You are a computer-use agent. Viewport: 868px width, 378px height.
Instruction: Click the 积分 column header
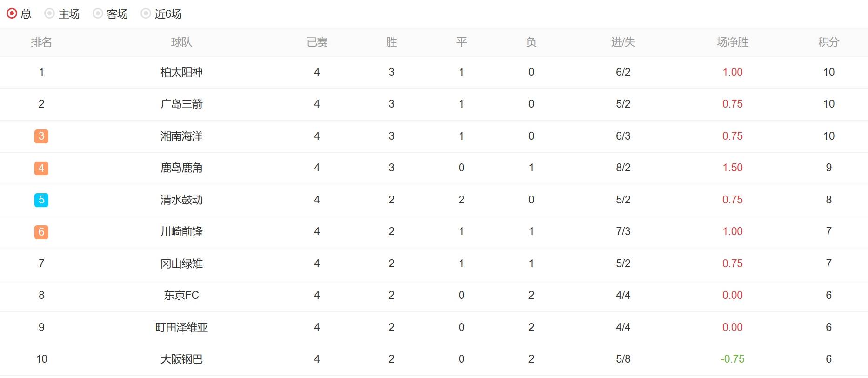828,42
